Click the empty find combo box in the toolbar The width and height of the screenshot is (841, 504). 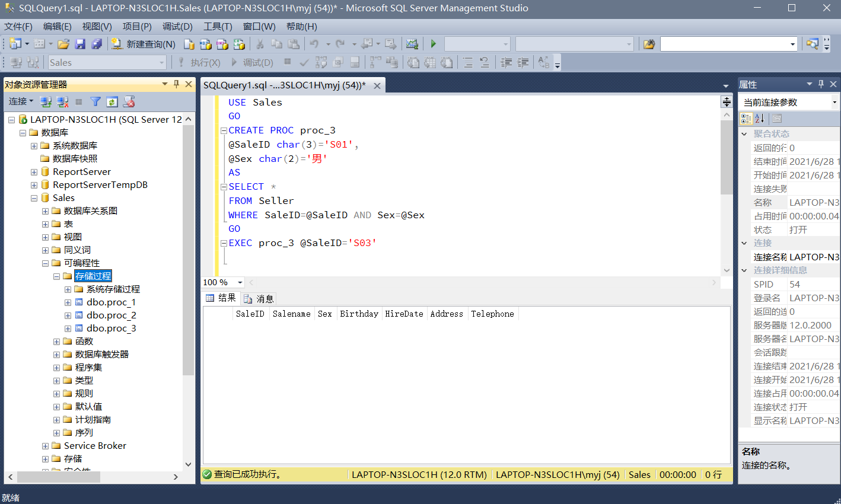coord(729,44)
